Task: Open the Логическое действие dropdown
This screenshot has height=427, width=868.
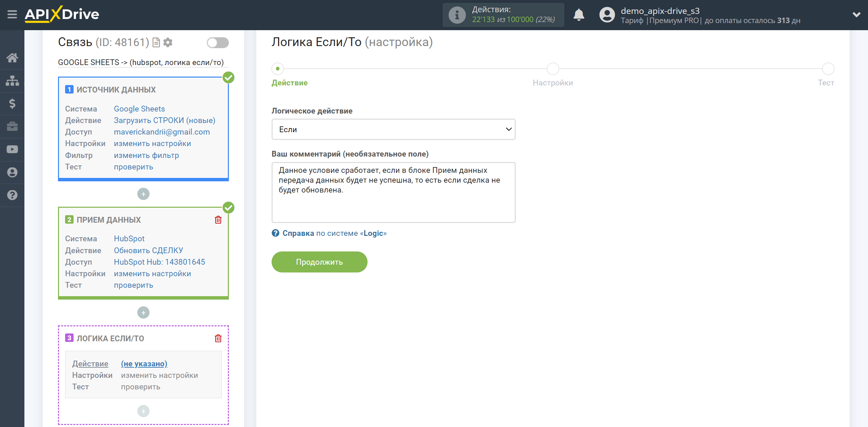Action: [393, 129]
